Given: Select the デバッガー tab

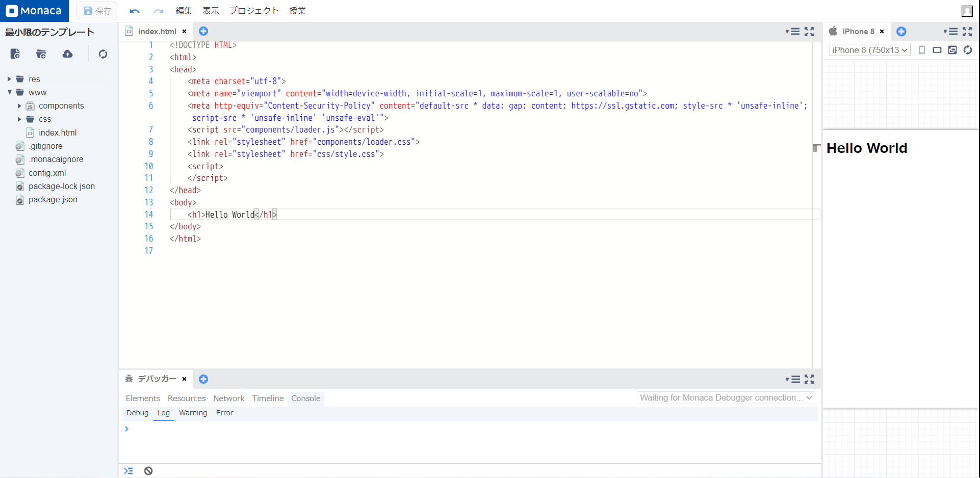Looking at the screenshot, I should 157,379.
